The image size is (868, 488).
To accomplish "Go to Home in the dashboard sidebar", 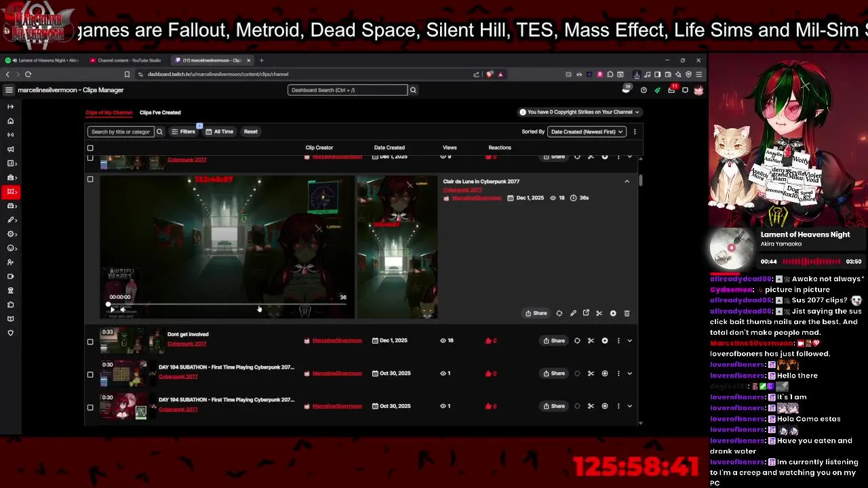I will tap(10, 121).
